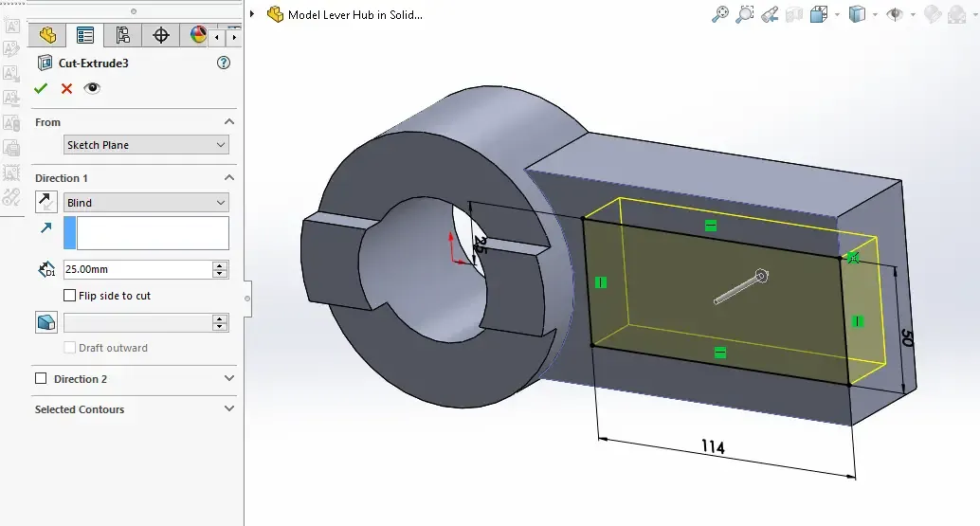
Task: Toggle the detailed preview eye icon
Action: [x=92, y=88]
